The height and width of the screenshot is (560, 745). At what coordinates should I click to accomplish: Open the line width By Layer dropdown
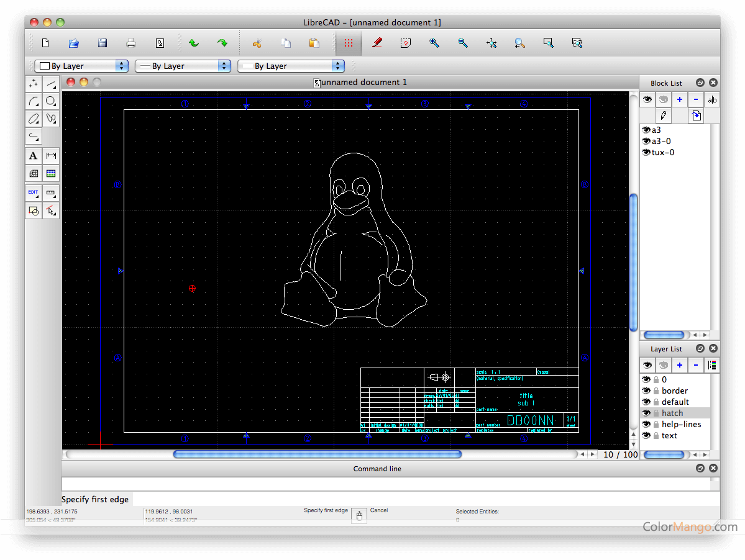183,65
